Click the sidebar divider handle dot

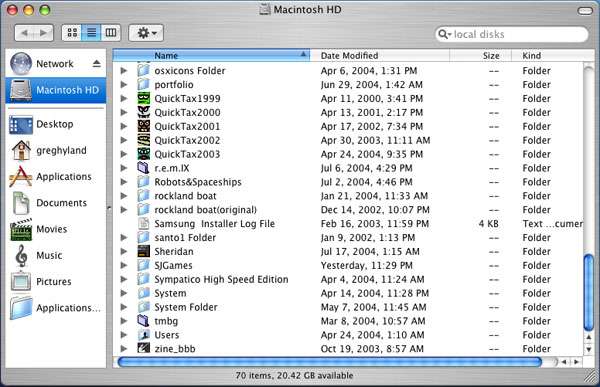[x=109, y=209]
